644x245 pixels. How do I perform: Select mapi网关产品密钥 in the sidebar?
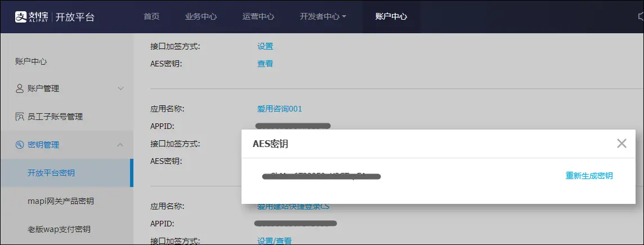click(x=61, y=201)
